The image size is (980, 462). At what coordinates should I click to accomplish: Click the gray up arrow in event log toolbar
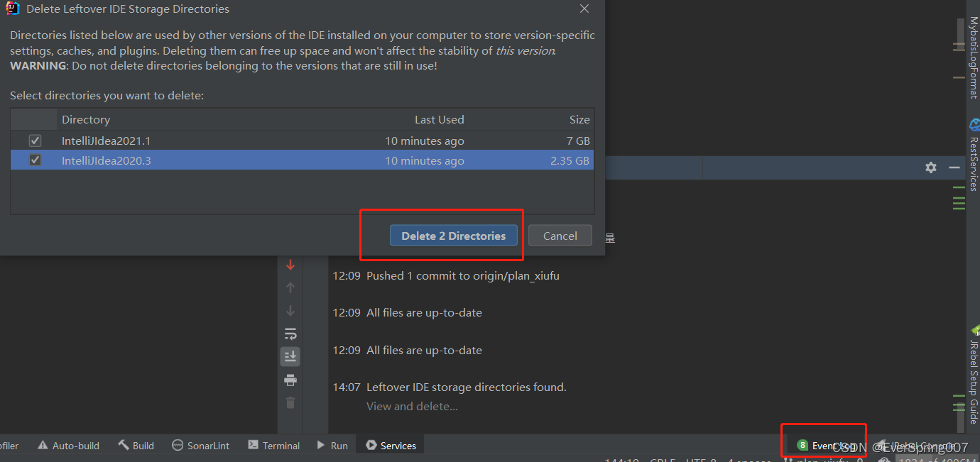coord(290,287)
